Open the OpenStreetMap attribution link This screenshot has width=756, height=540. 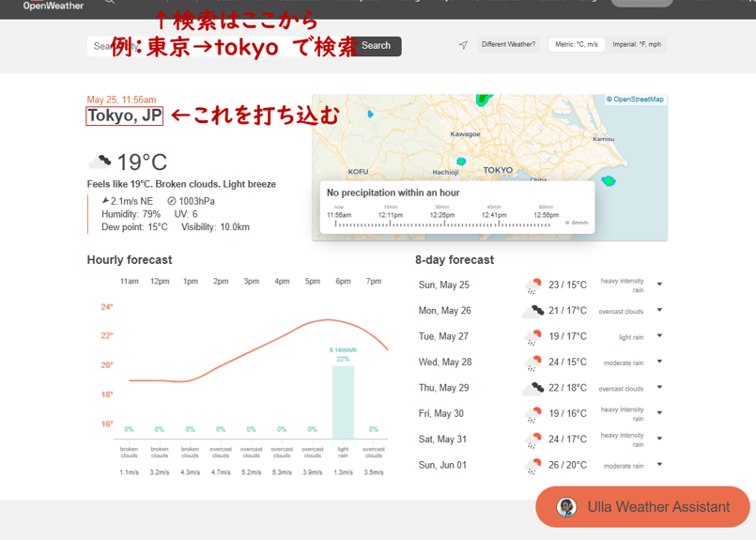click(x=635, y=100)
